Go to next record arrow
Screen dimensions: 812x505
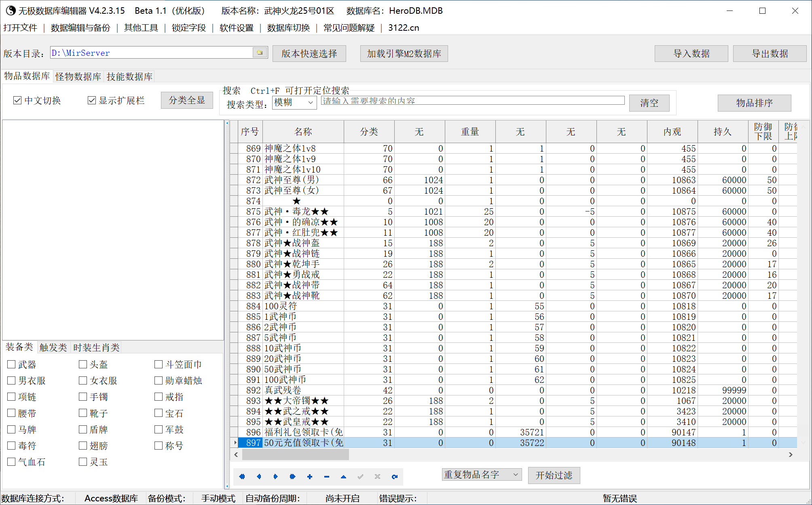tap(276, 477)
